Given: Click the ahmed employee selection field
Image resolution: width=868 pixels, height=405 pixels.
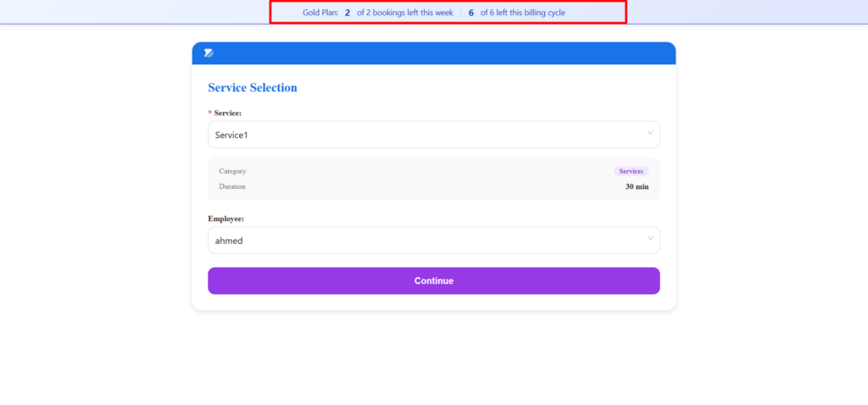Looking at the screenshot, I should pos(424,241).
